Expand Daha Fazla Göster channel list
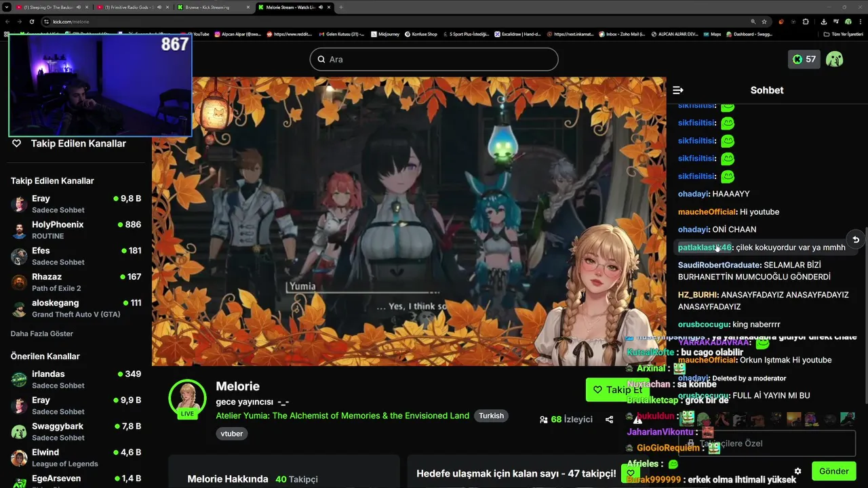 42,333
